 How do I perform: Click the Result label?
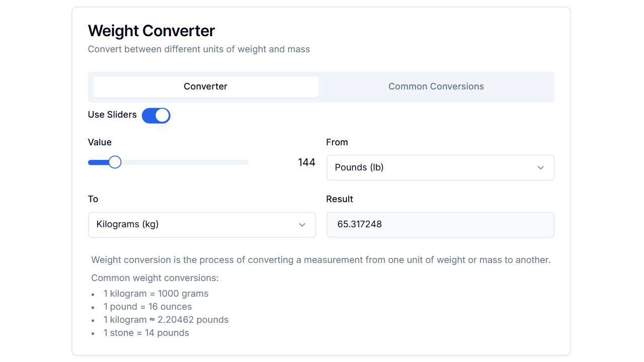[x=340, y=199]
